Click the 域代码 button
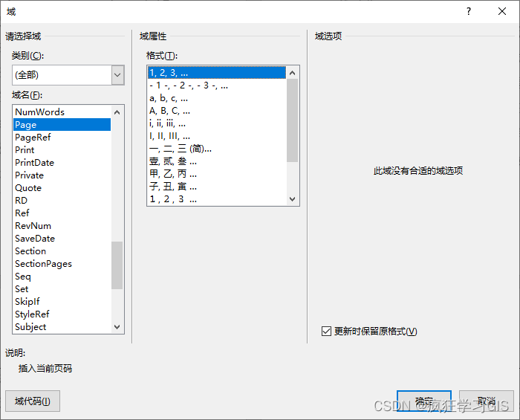This screenshot has height=420, width=520. pyautogui.click(x=33, y=401)
